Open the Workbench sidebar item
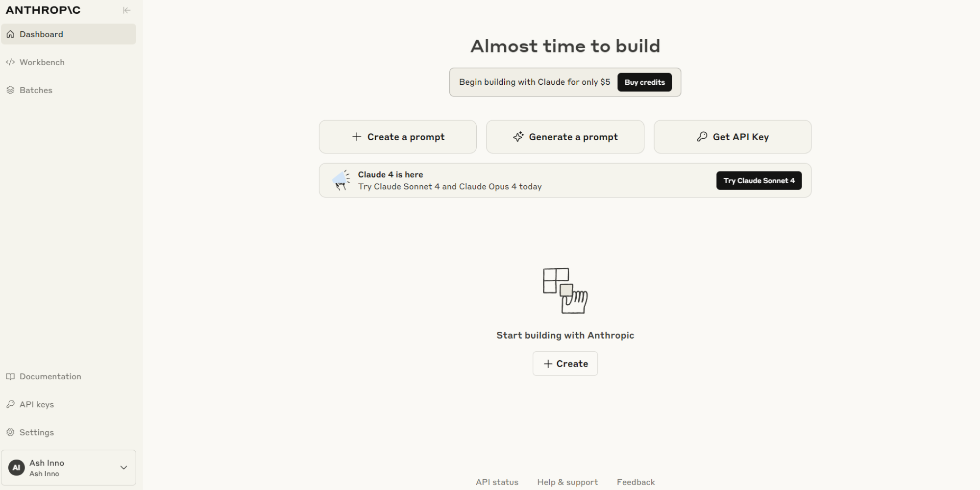The width and height of the screenshot is (980, 490). click(x=69, y=62)
